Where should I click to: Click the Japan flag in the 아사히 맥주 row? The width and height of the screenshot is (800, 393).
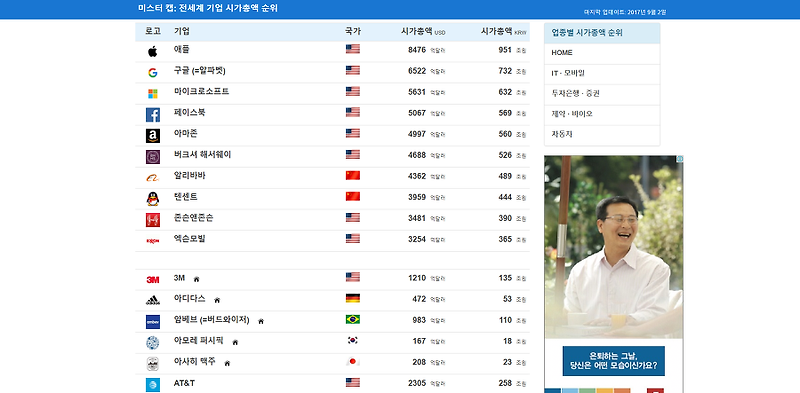[353, 361]
